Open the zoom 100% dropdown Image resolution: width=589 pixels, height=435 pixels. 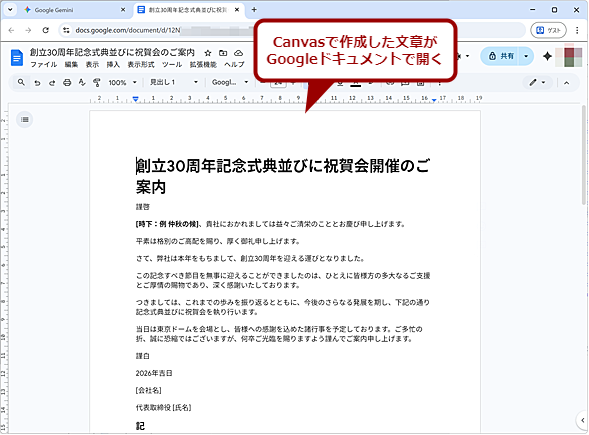point(122,82)
